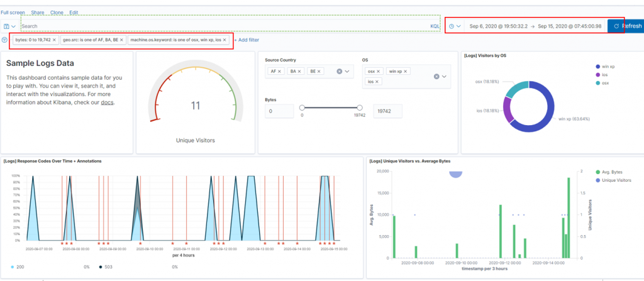Open the Share menu
The image size is (644, 281).
click(37, 13)
